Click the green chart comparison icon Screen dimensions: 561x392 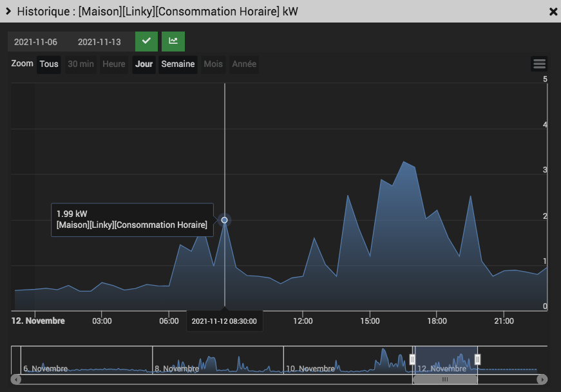click(173, 41)
